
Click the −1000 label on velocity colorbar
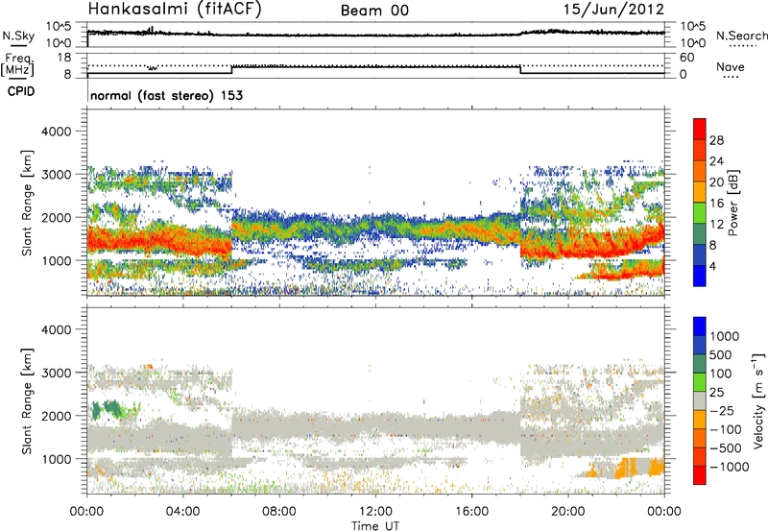point(729,467)
